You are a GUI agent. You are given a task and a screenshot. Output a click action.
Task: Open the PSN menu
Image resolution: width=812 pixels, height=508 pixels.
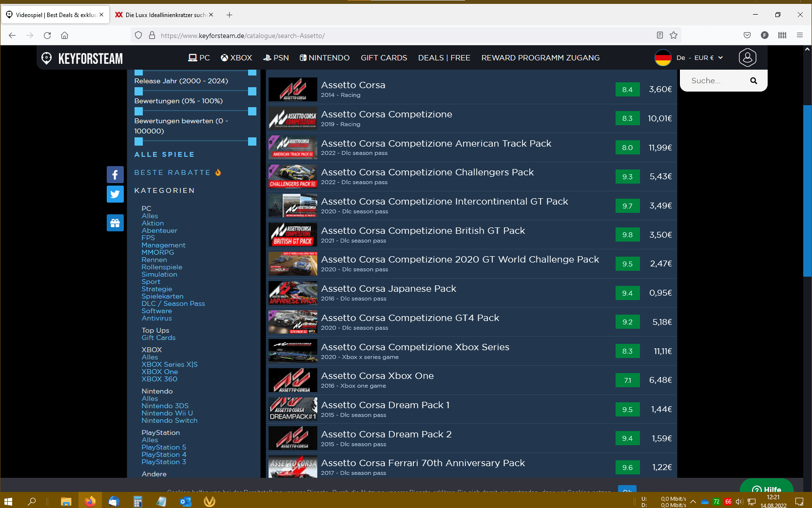click(x=276, y=57)
